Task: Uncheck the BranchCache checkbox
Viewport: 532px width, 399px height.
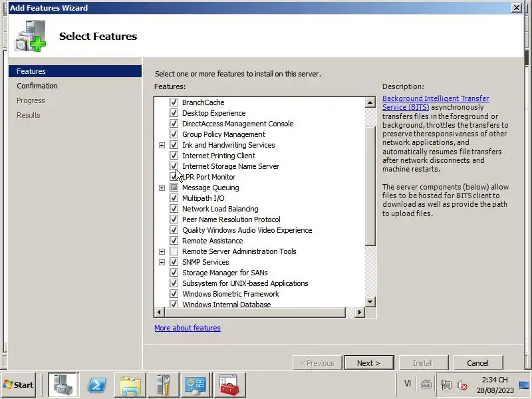Action: [174, 102]
